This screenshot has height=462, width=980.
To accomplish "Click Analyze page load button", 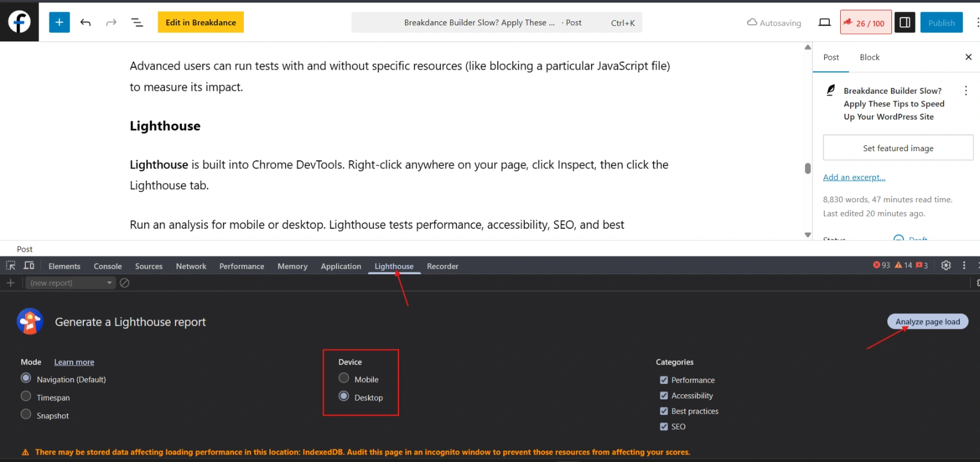I will (928, 322).
